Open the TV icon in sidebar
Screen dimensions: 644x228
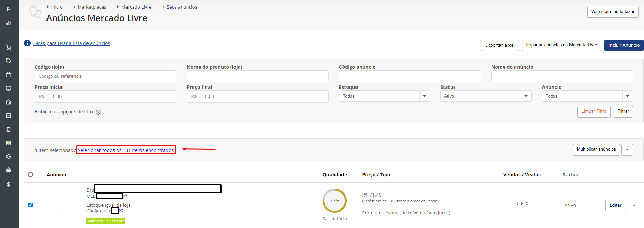pos(9,75)
